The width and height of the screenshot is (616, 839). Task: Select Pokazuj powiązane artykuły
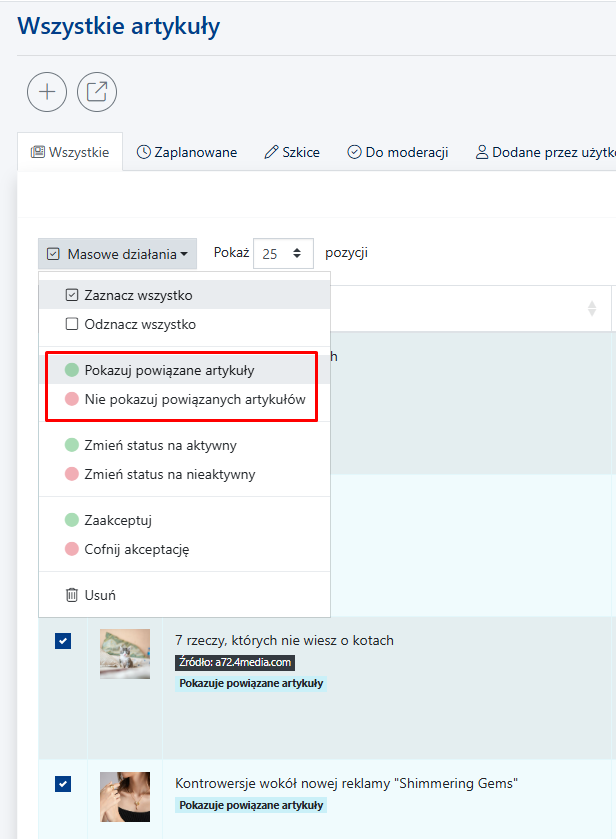[x=169, y=370]
